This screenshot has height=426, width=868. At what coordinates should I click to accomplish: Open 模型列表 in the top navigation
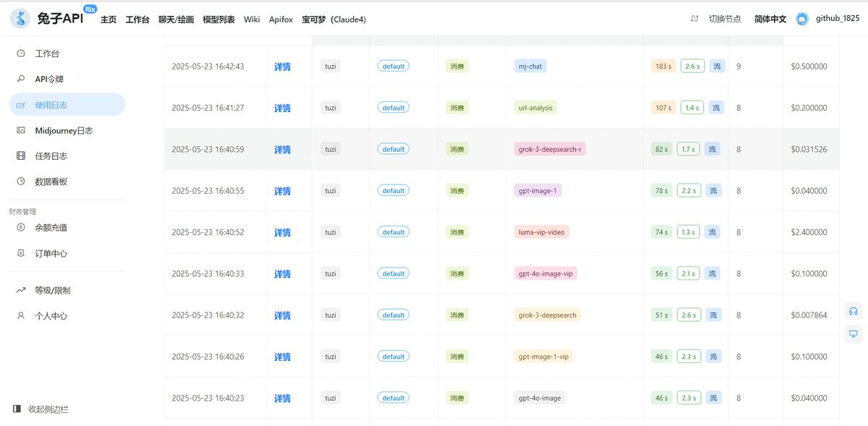(218, 20)
